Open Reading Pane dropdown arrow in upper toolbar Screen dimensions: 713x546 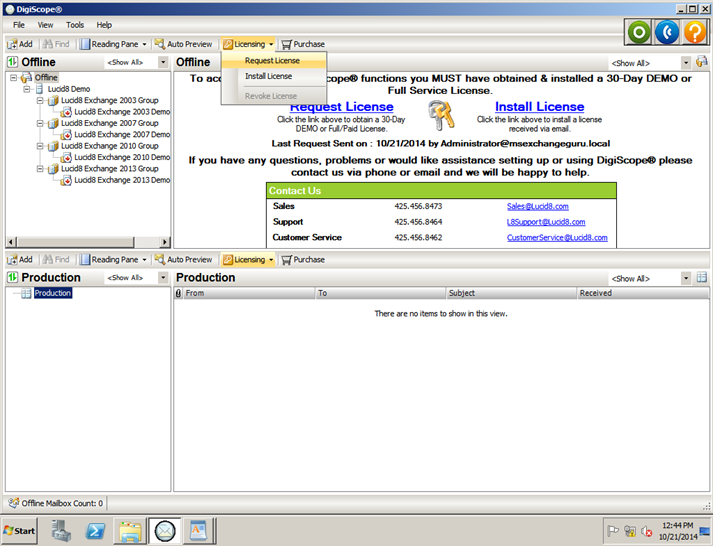pos(145,44)
